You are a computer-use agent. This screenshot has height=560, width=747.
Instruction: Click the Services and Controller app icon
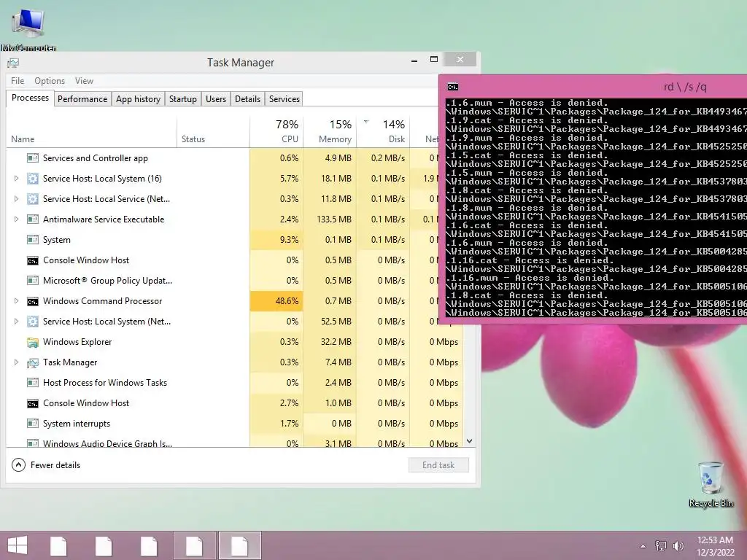[32, 158]
